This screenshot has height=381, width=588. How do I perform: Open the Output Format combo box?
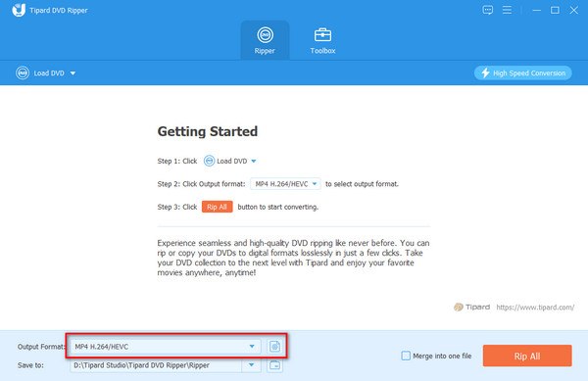click(165, 347)
